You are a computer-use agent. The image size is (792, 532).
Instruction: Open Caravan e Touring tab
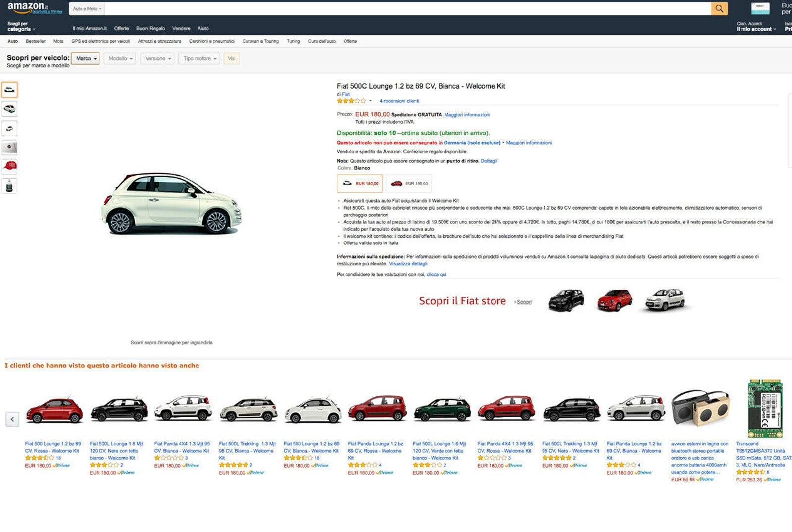(260, 41)
